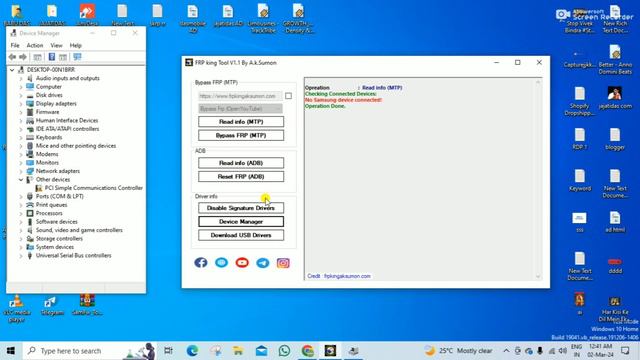Open the Instagram social icon

[x=283, y=262]
